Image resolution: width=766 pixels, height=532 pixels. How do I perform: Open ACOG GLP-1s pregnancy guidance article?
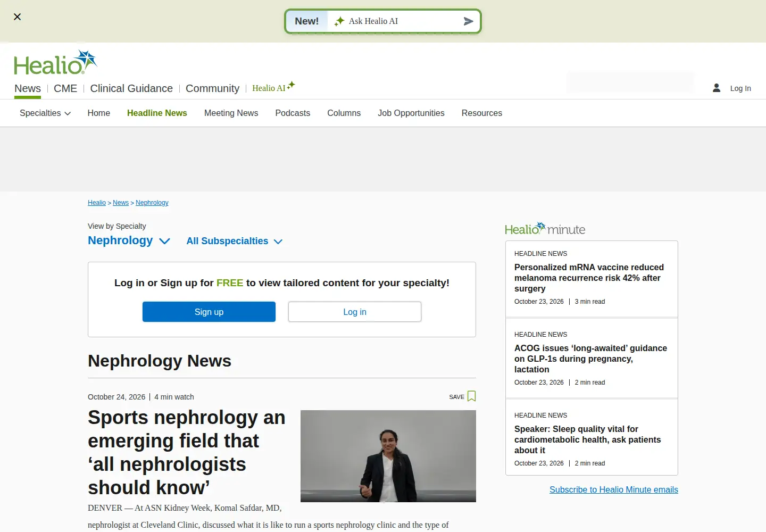coord(590,359)
